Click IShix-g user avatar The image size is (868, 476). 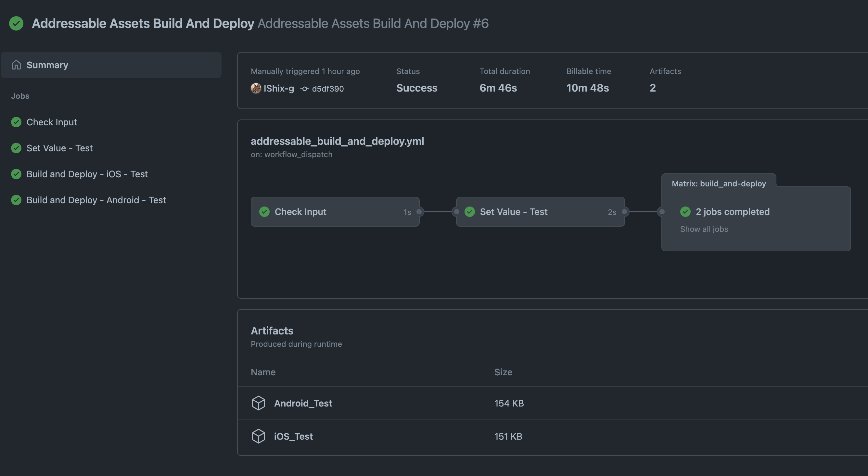(x=256, y=88)
